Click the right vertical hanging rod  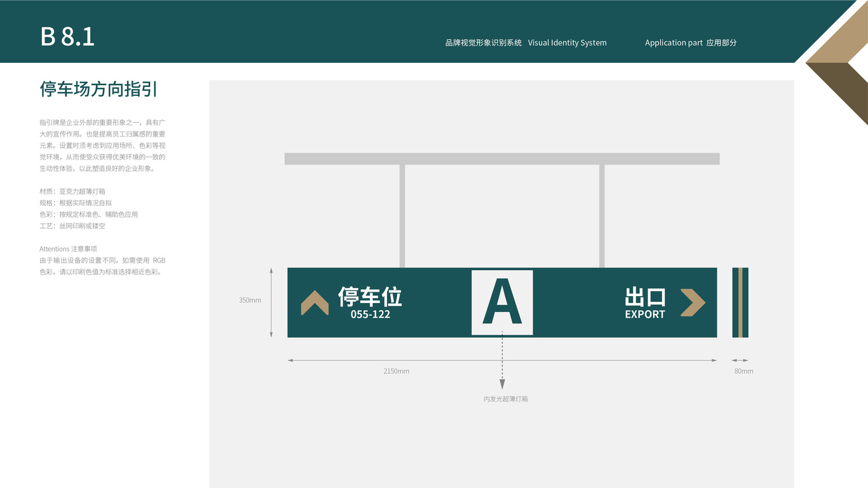click(x=602, y=216)
